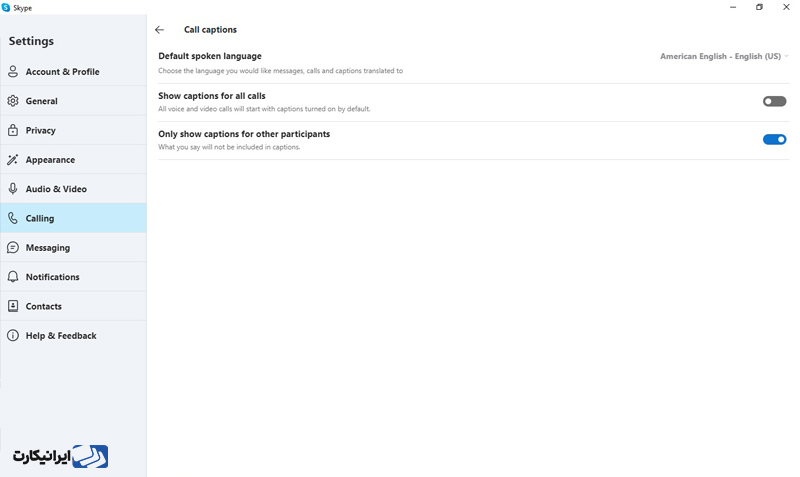Select the Privacy settings section

(73, 130)
